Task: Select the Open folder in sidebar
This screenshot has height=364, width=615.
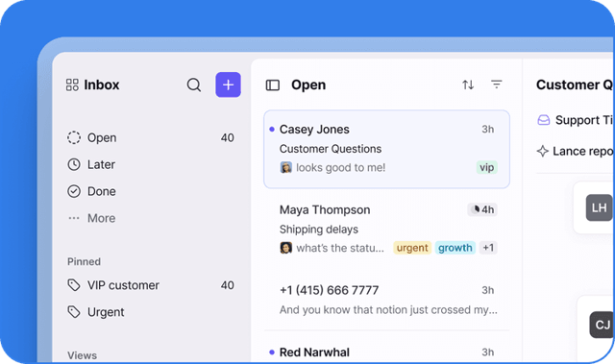Action: tap(151, 138)
